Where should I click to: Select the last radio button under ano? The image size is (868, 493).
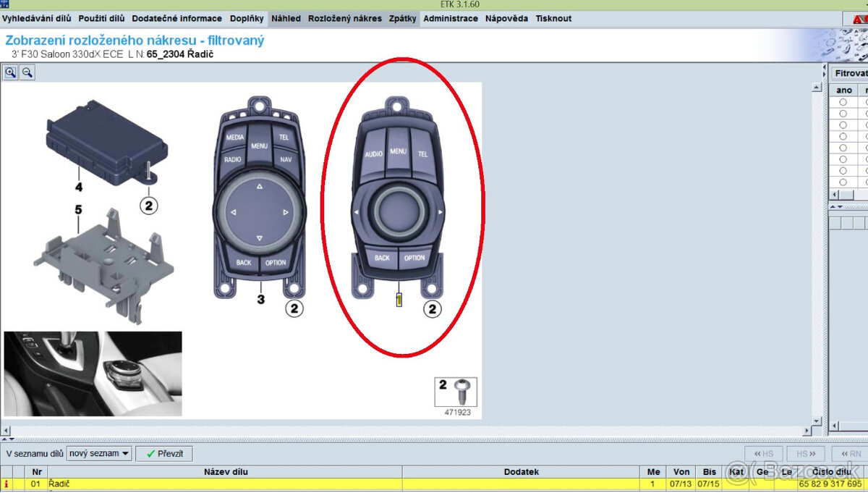tap(843, 182)
